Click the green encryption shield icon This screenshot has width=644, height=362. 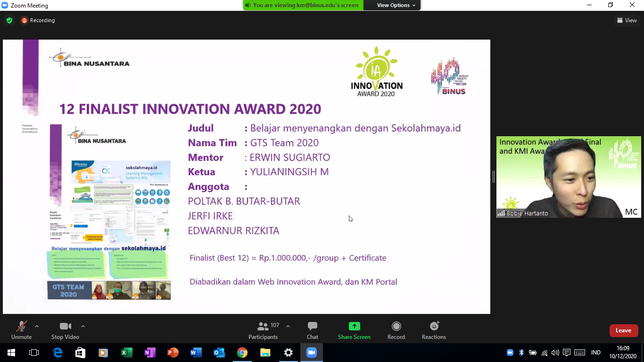point(9,20)
